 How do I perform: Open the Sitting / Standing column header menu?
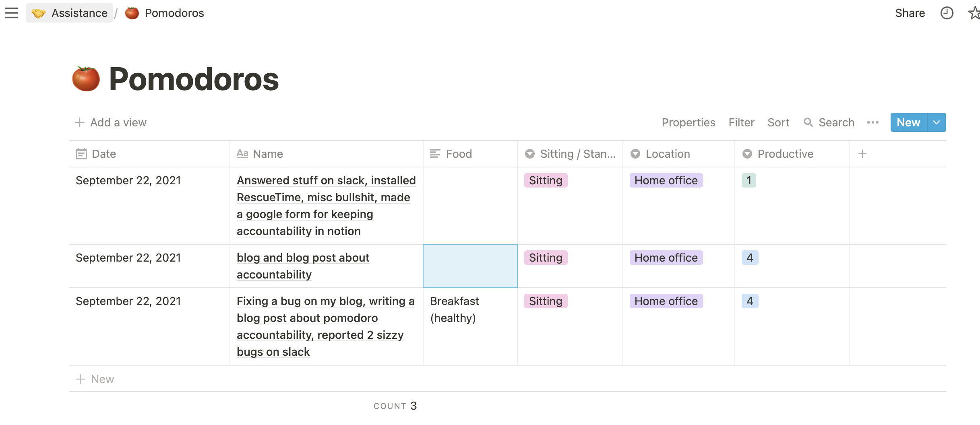570,154
